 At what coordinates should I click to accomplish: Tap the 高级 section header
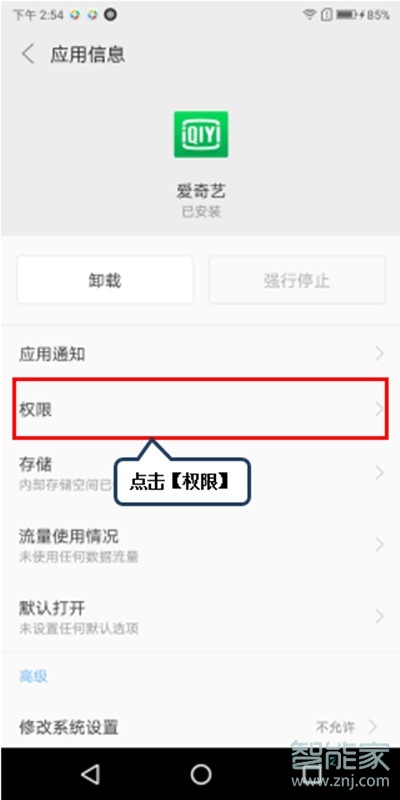tap(34, 676)
